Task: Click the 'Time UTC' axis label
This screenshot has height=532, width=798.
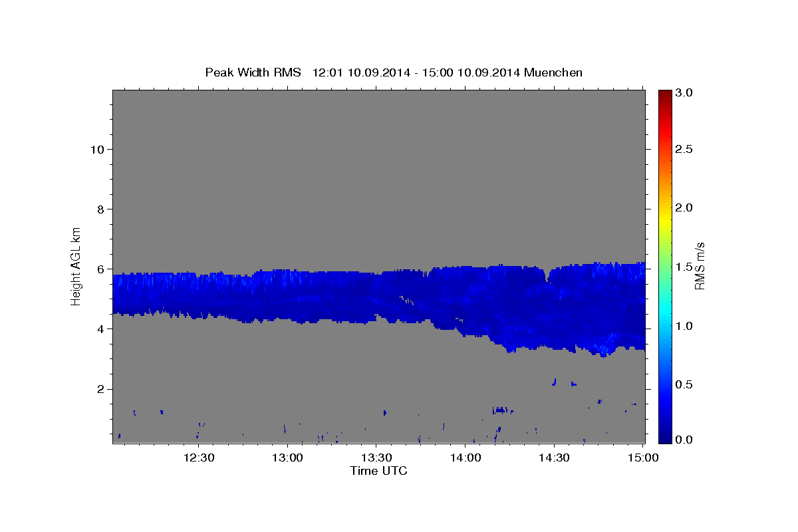Action: pos(378,471)
